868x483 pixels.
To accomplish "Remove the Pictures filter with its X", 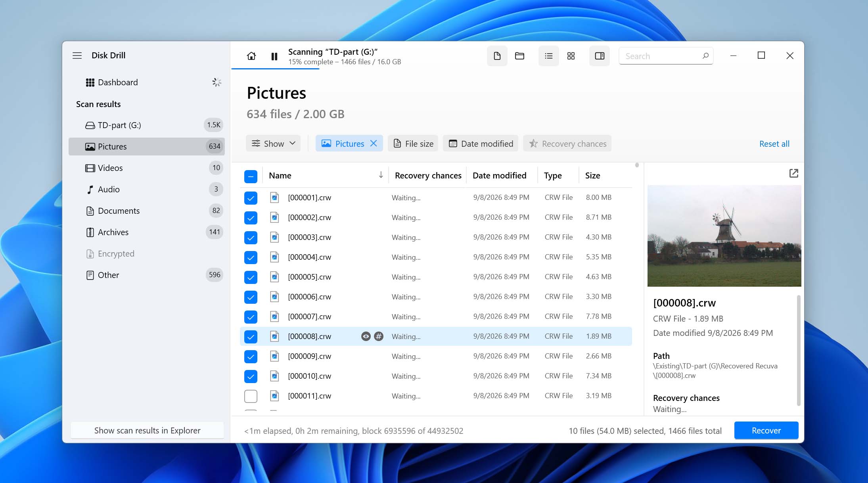I will pyautogui.click(x=374, y=144).
